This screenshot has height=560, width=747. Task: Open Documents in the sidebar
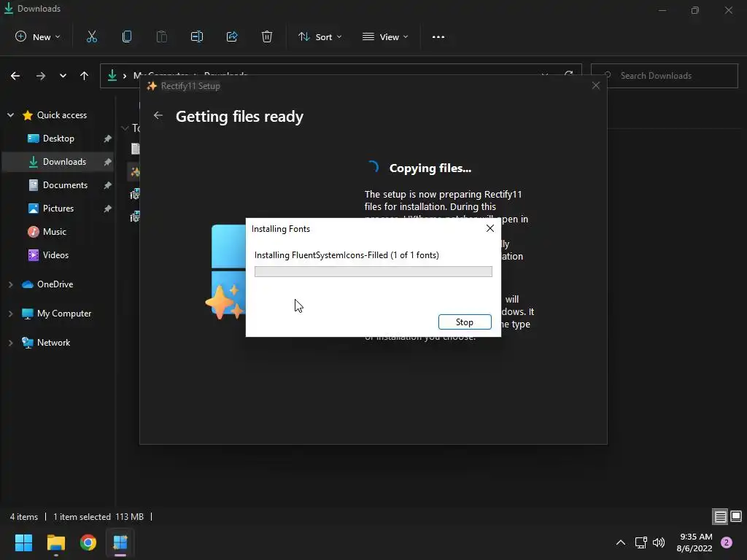(65, 184)
